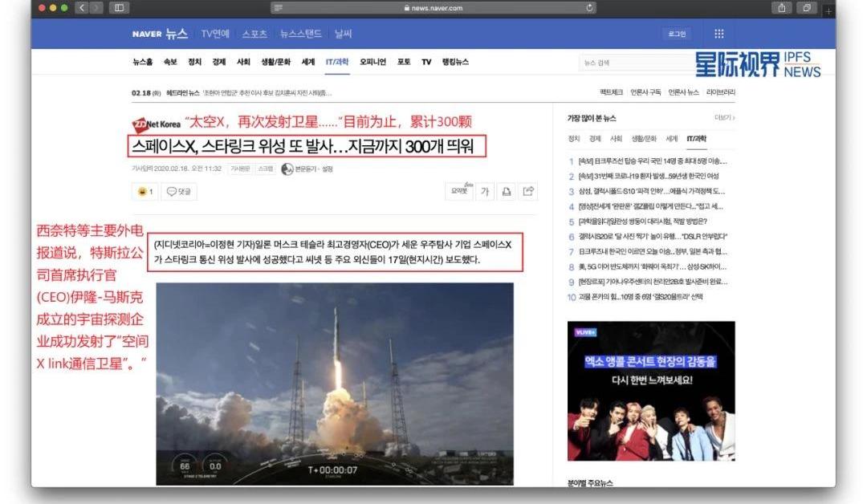The width and height of the screenshot is (867, 504).
Task: Click the emoji reaction icon under headline
Action: pos(144,192)
